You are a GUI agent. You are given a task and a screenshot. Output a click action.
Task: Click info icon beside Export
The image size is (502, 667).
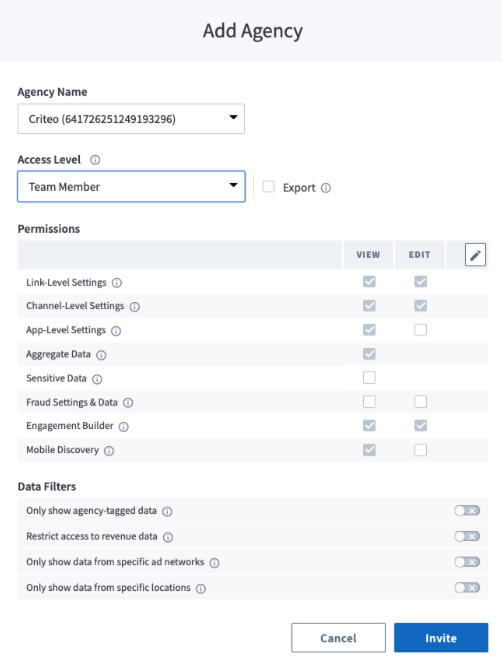[326, 188]
